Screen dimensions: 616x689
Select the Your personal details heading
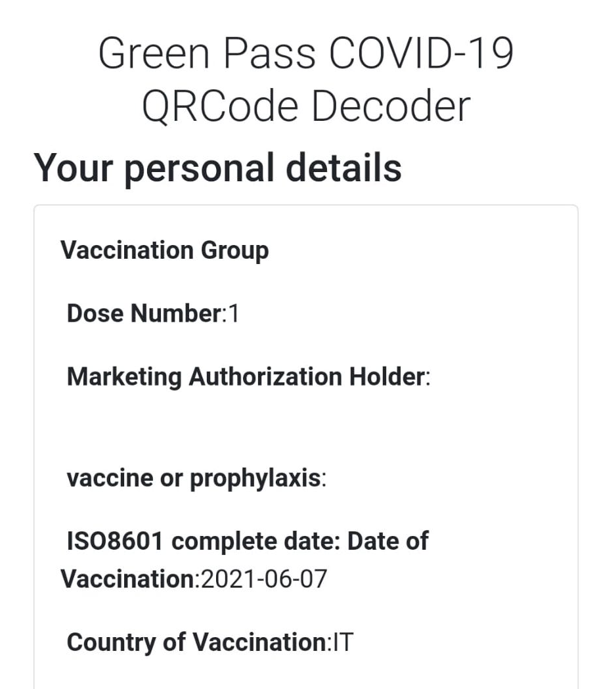217,167
